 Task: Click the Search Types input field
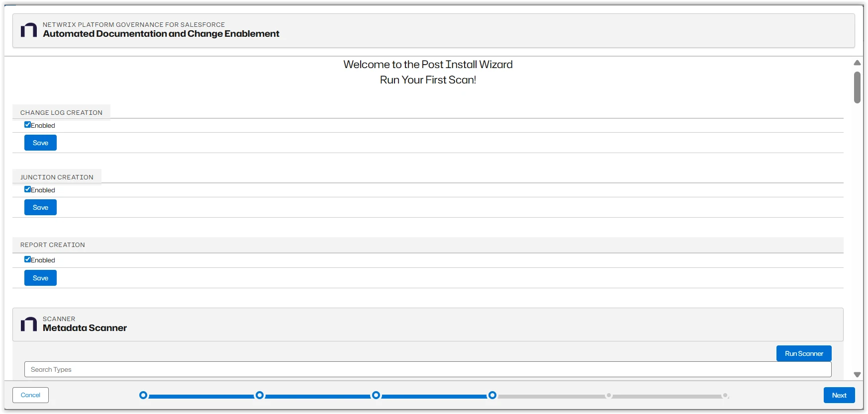click(x=427, y=370)
